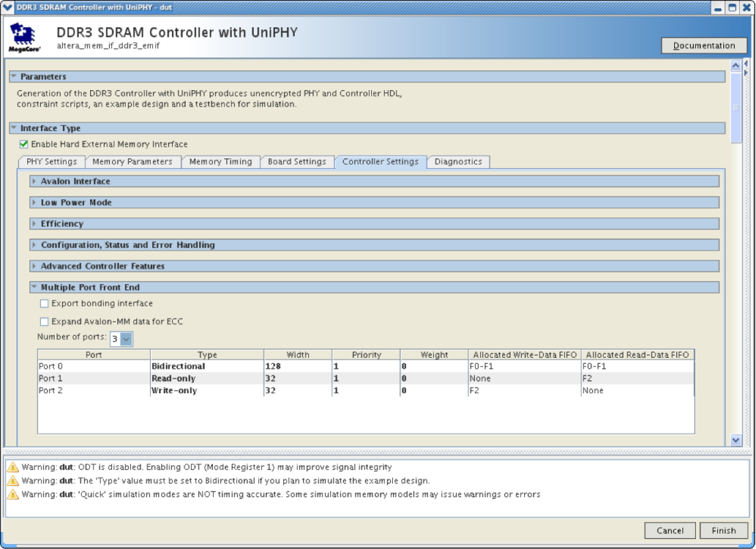
Task: Enable Export bonding interface checkbox
Action: point(44,304)
